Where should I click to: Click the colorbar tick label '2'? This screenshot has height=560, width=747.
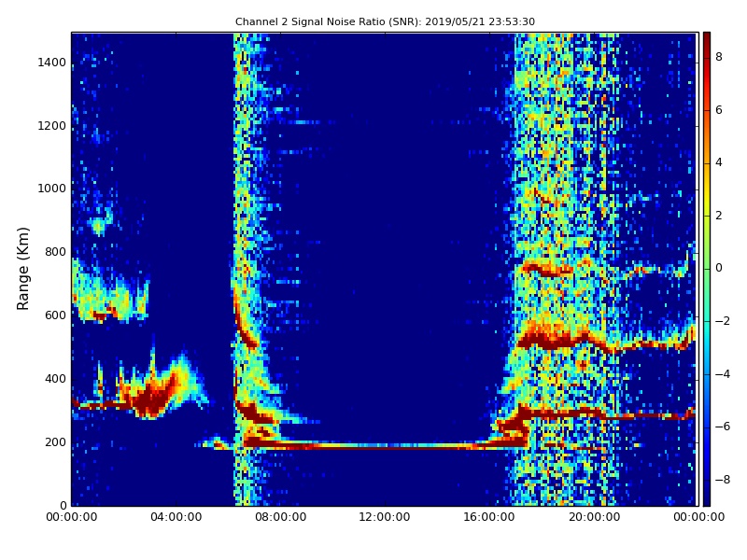[x=719, y=216]
